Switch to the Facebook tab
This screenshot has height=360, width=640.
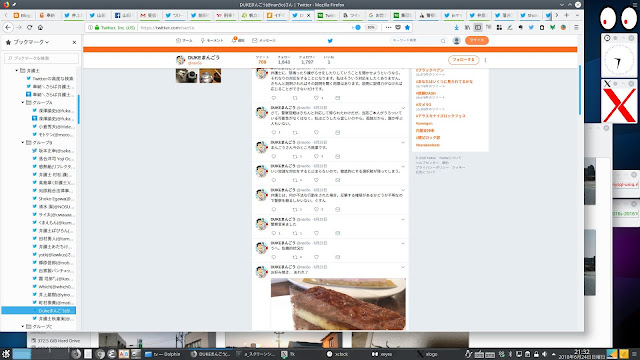pos(124,15)
